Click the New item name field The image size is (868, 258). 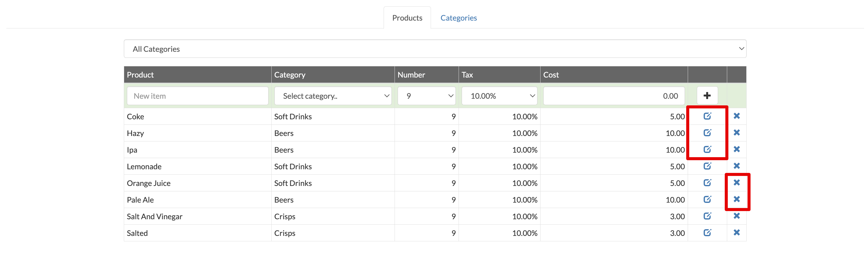click(x=198, y=96)
